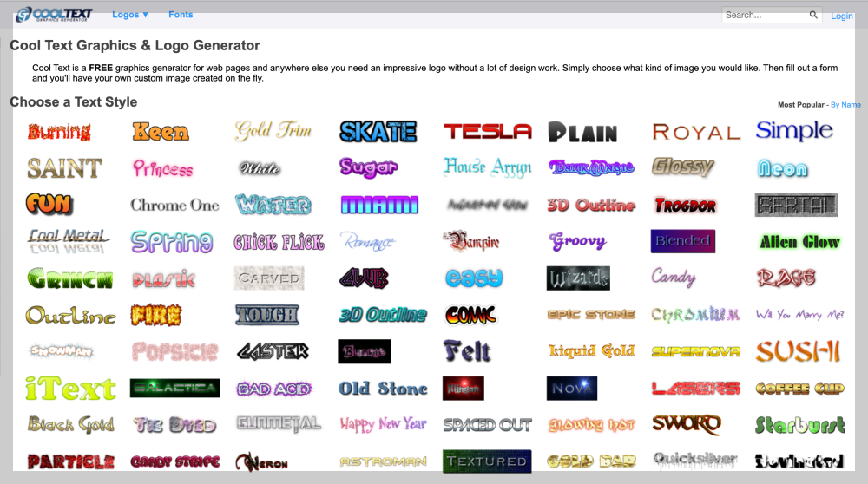Screen dimensions: 868x484
Task: Choose the House Arryn style
Action: tap(488, 167)
